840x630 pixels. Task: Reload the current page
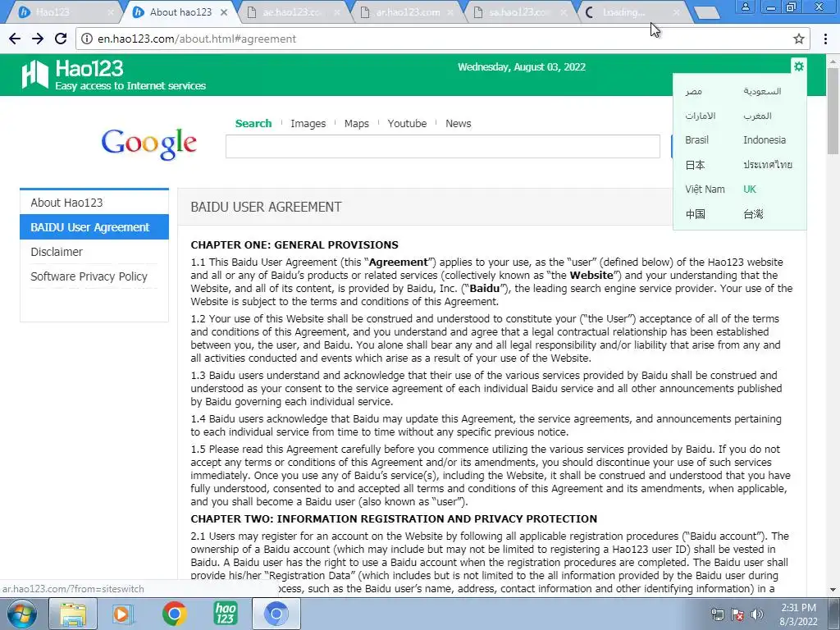[x=61, y=39]
